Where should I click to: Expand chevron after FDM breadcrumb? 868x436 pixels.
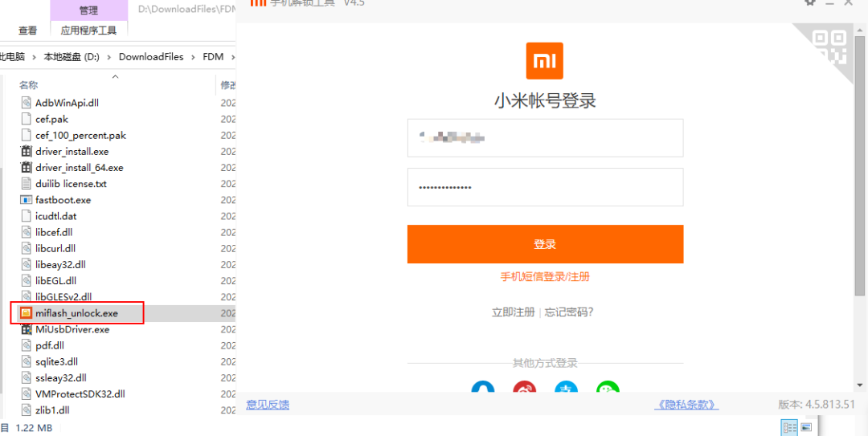[232, 57]
